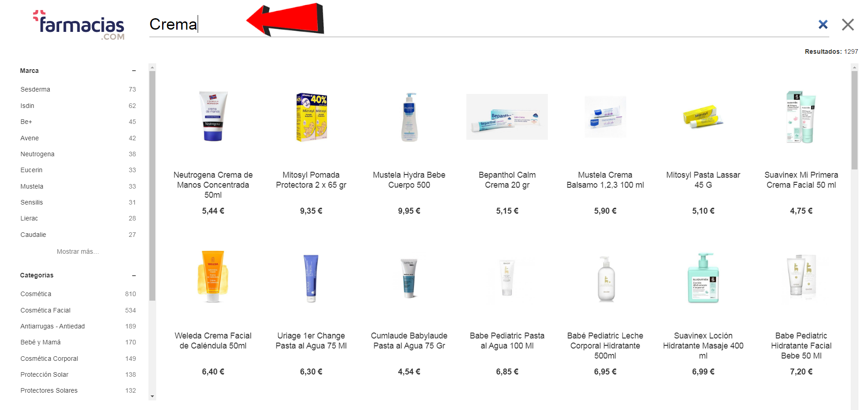
Task: Select the Bebé y Mamá category
Action: pos(78,342)
